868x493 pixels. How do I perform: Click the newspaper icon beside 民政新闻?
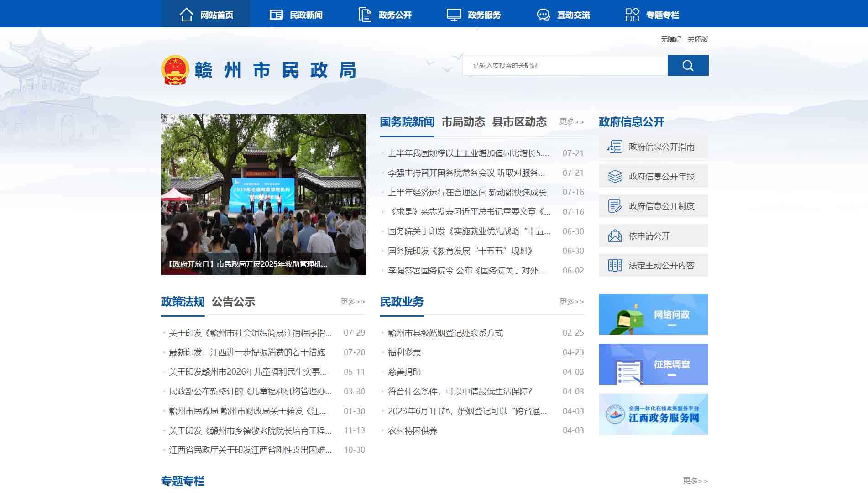276,15
